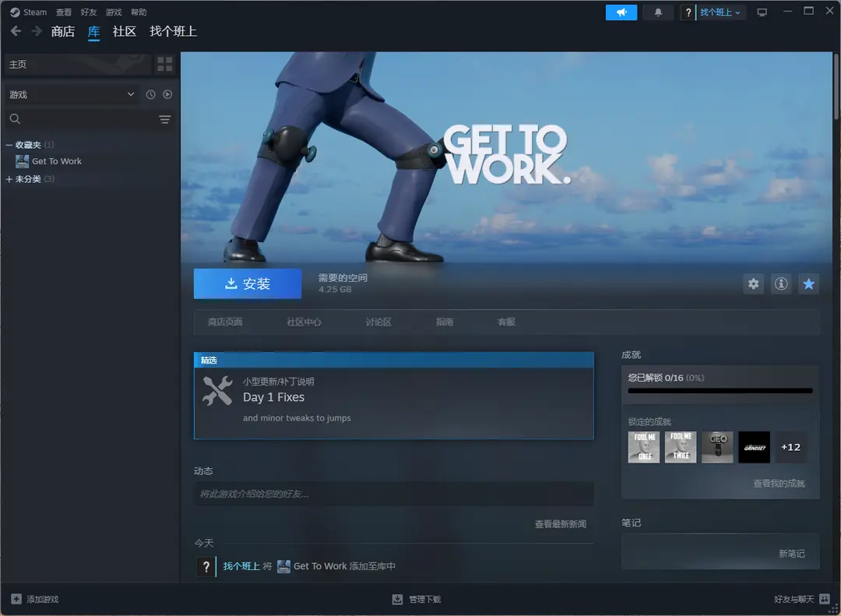The image size is (841, 616).
Task: Click the +12 more achievements tile
Action: pos(791,447)
